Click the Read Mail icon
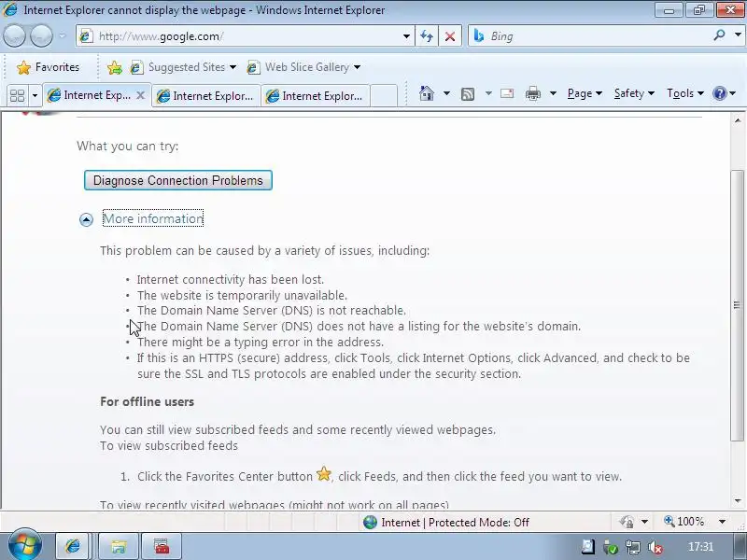The height and width of the screenshot is (560, 747). pos(507,93)
